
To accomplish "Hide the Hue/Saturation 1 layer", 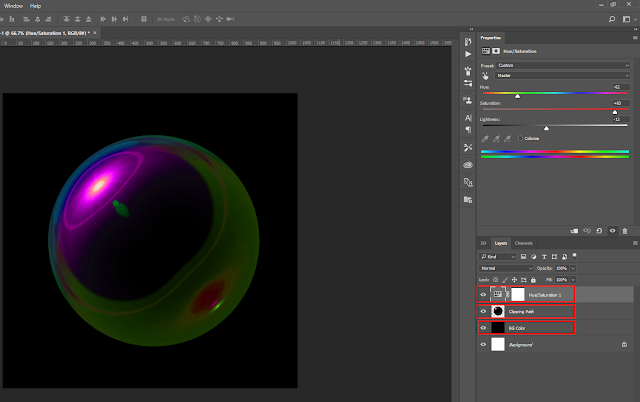I will [483, 295].
